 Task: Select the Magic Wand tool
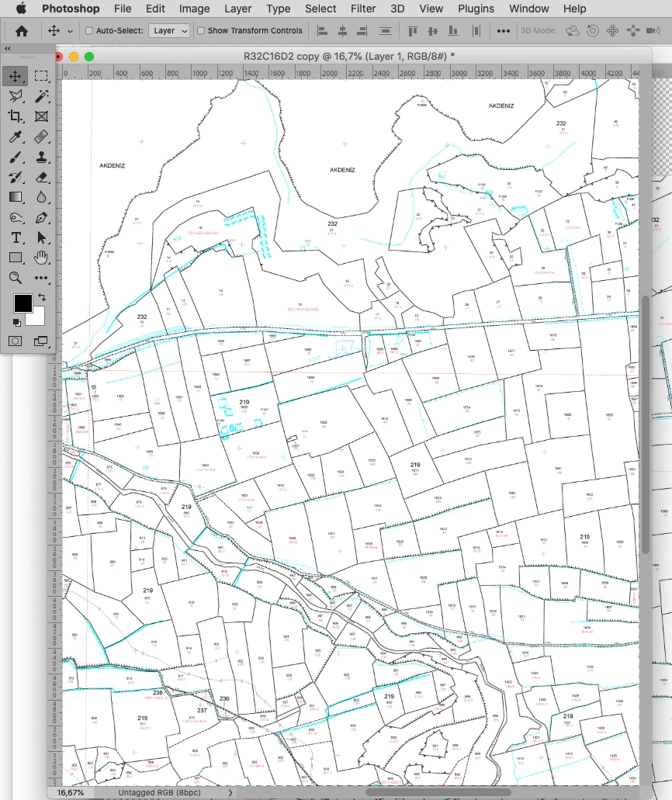point(41,96)
